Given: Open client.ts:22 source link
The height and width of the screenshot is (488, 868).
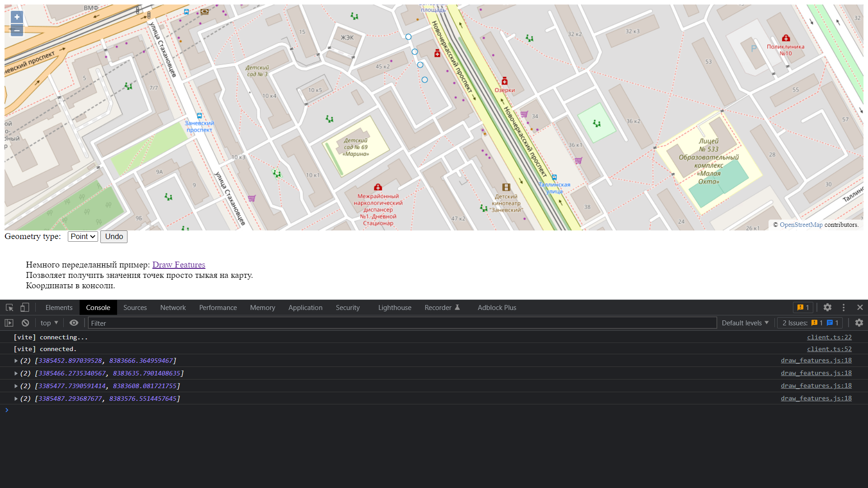Looking at the screenshot, I should 829,337.
